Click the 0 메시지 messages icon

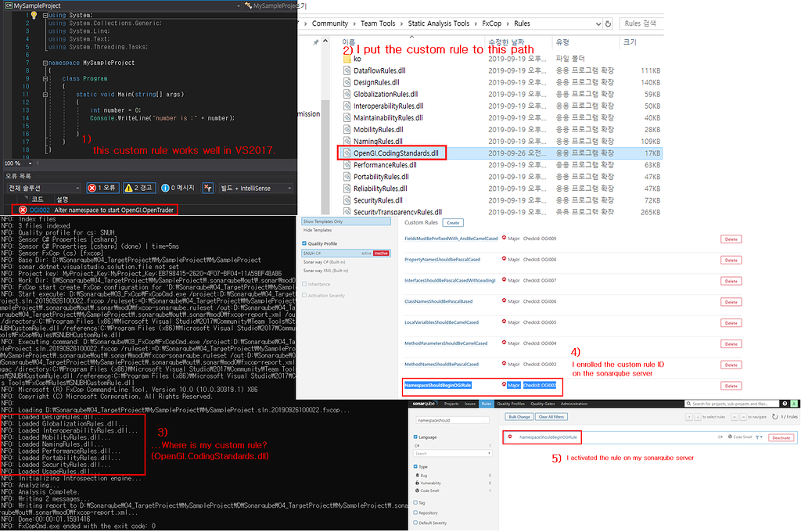coord(165,188)
